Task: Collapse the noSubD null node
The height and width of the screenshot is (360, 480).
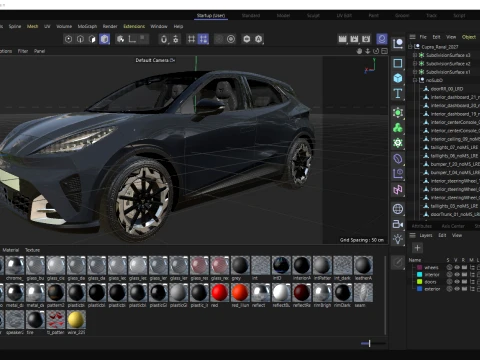Action: click(x=415, y=80)
